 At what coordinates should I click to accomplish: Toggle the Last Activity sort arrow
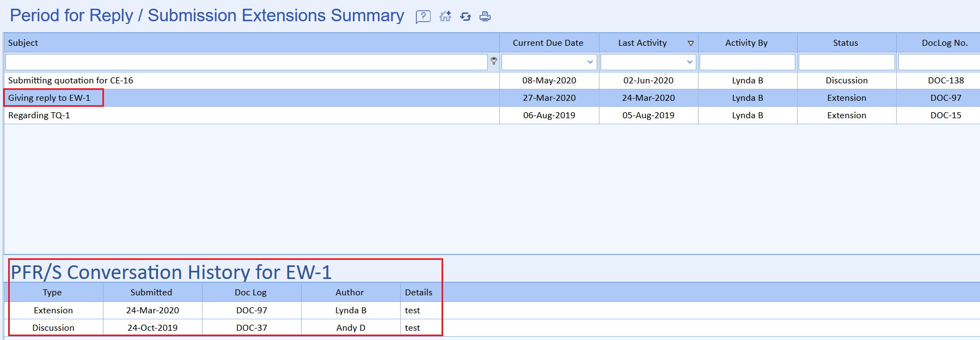690,44
